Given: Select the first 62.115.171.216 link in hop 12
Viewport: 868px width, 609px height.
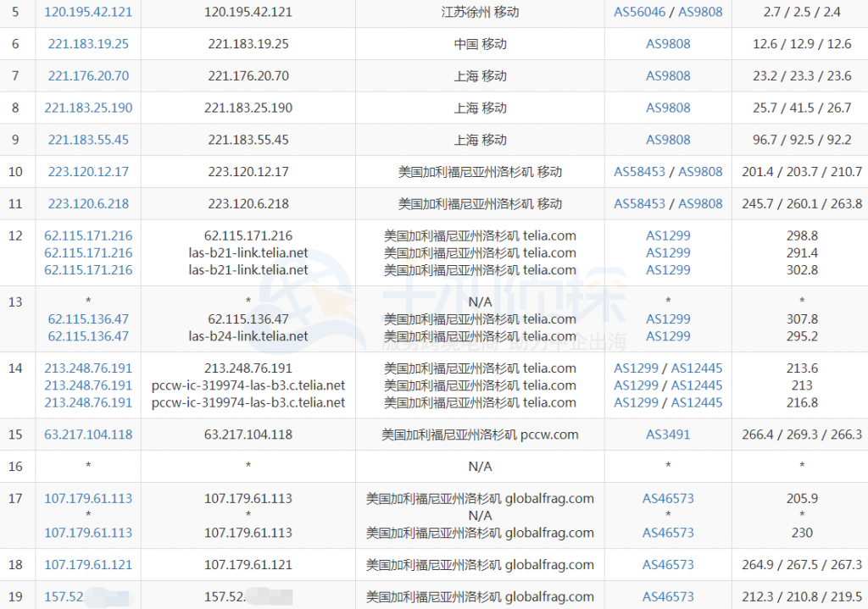Looking at the screenshot, I should coord(88,235).
